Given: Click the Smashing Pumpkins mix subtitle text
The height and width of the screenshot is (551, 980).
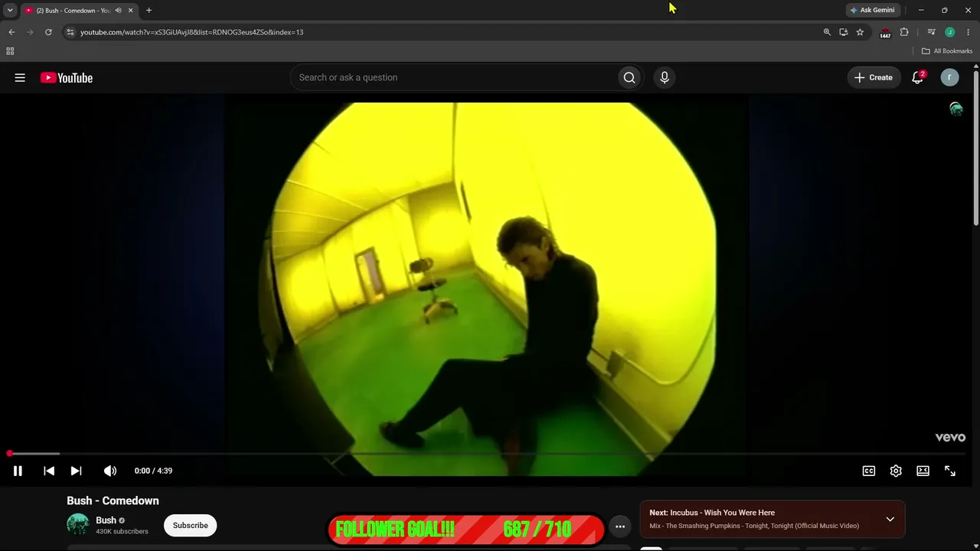Looking at the screenshot, I should pos(754,526).
